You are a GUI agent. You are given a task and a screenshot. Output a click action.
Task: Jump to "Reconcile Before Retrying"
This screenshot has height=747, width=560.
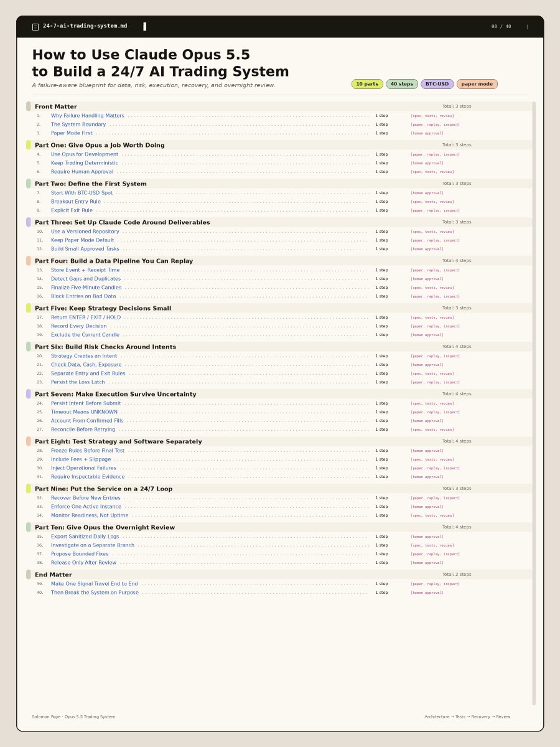[x=83, y=430]
